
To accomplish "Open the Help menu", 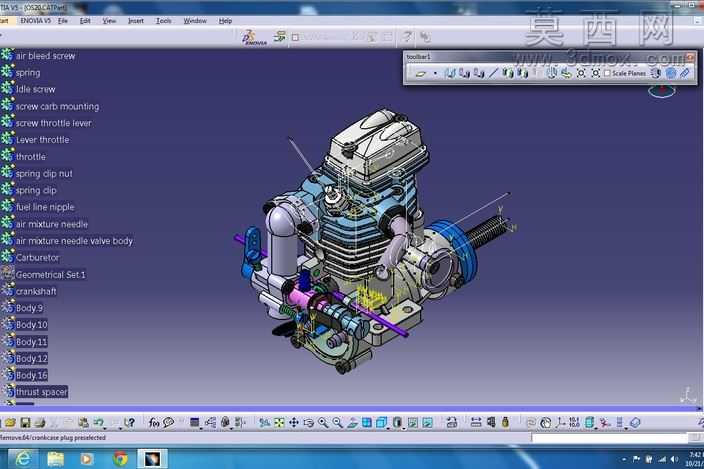I will [225, 21].
